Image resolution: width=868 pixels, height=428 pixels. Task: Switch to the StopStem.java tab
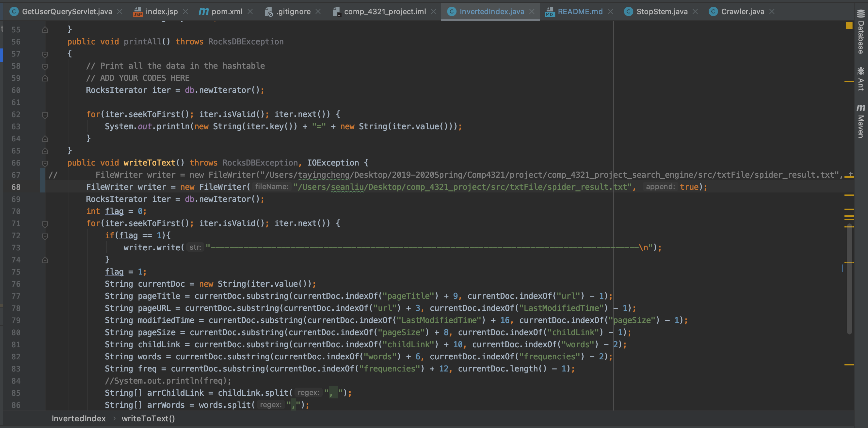point(662,11)
